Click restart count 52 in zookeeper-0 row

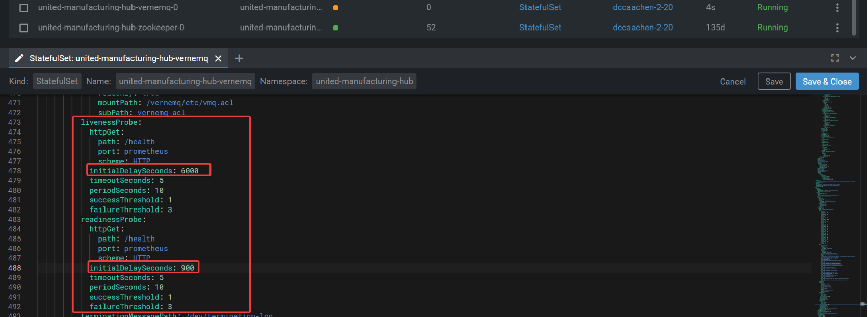click(x=431, y=28)
